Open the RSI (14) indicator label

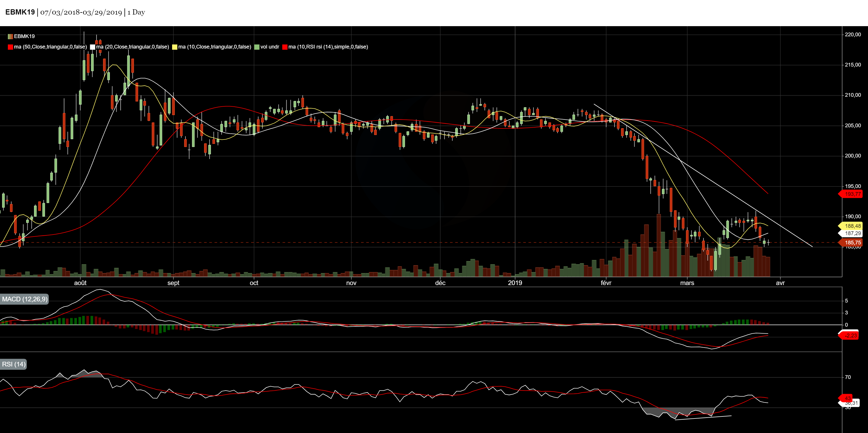click(x=13, y=364)
